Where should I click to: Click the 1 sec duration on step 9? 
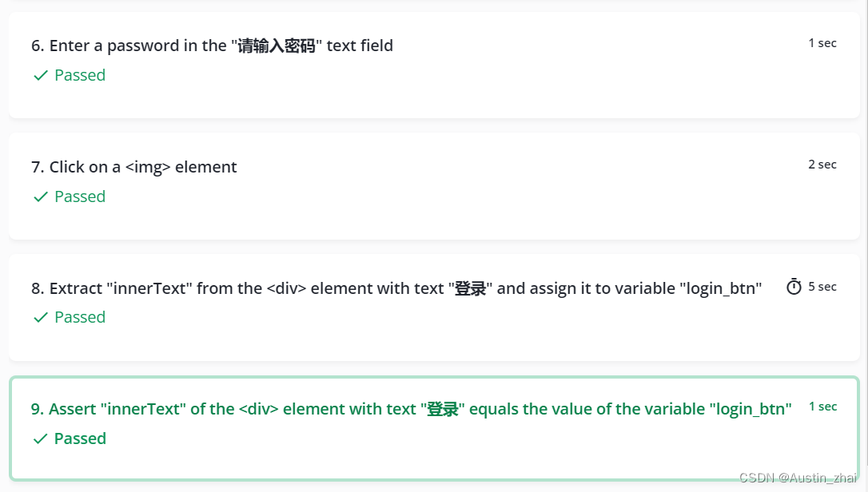pyautogui.click(x=822, y=407)
